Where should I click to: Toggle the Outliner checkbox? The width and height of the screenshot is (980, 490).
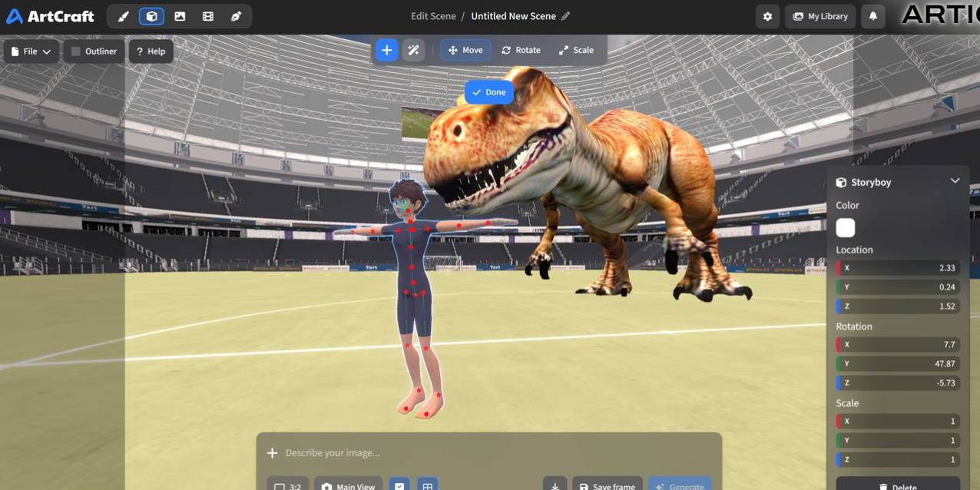pos(76,51)
